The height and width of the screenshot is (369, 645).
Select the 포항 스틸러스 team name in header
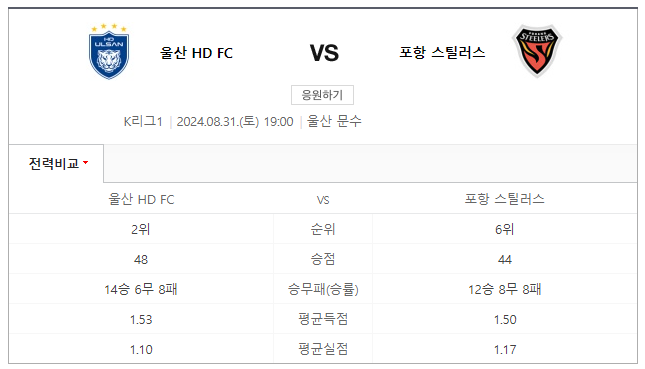click(442, 52)
